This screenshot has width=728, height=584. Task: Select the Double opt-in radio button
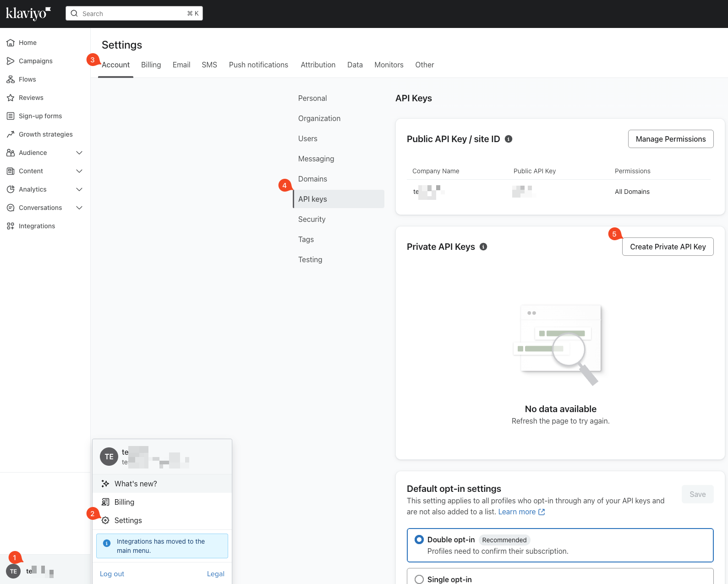click(x=419, y=540)
